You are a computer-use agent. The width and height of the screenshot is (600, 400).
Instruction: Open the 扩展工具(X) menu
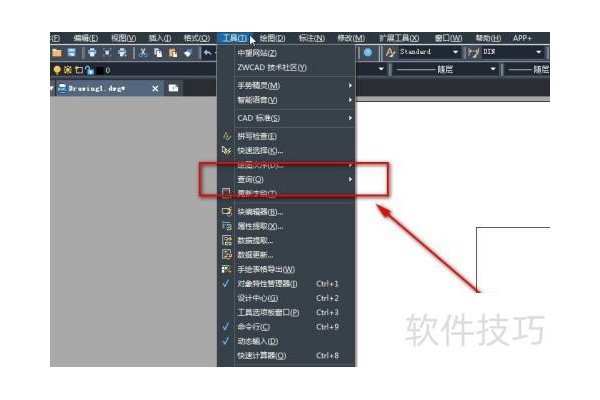coord(399,38)
